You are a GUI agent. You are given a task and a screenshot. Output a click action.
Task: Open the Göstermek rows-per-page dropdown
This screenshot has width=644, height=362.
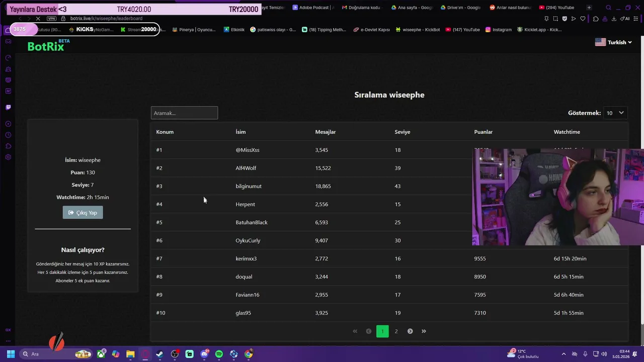615,113
